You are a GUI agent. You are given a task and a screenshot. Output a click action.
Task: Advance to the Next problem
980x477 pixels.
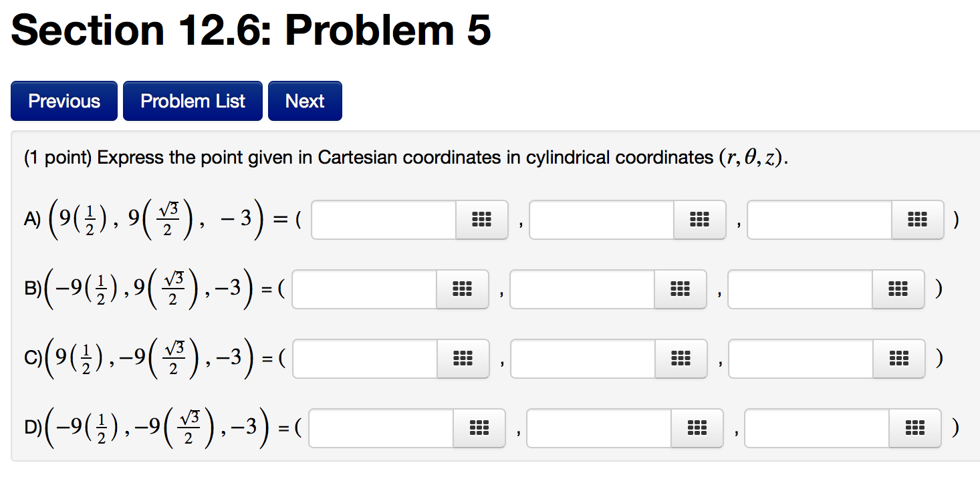(x=305, y=100)
